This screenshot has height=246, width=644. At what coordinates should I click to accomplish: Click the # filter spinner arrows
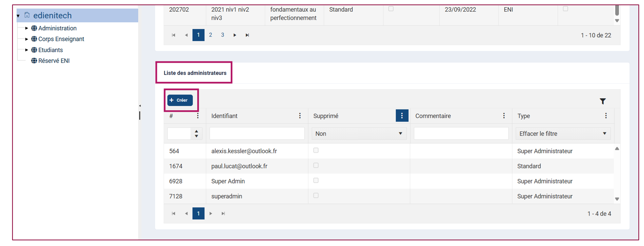pyautogui.click(x=196, y=134)
